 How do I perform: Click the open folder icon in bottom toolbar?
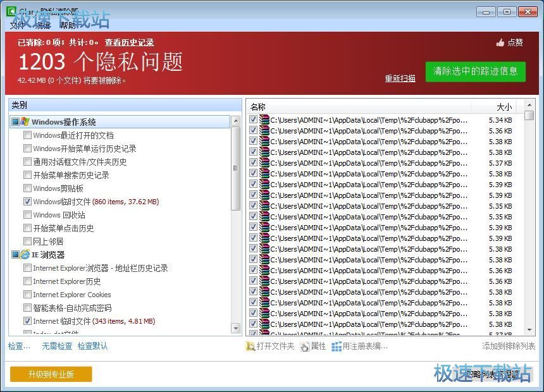[250, 346]
